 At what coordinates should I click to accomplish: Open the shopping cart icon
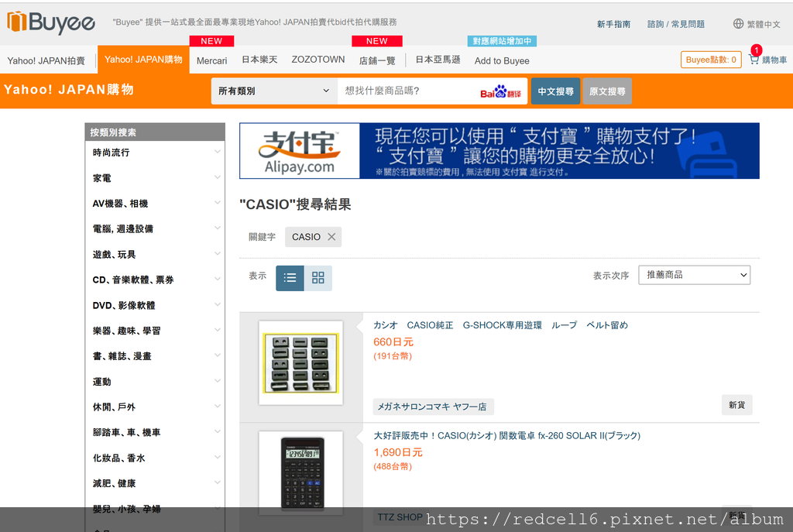pos(754,60)
